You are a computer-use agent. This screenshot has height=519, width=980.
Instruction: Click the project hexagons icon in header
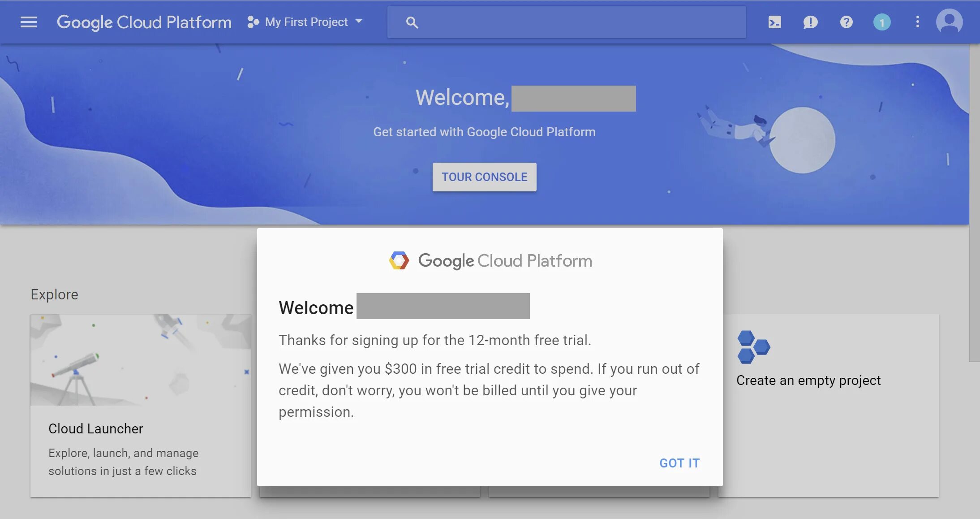(x=253, y=22)
